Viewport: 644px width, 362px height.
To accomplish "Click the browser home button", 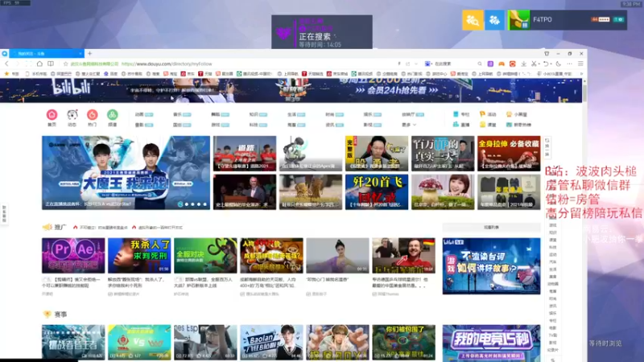I will (x=39, y=64).
